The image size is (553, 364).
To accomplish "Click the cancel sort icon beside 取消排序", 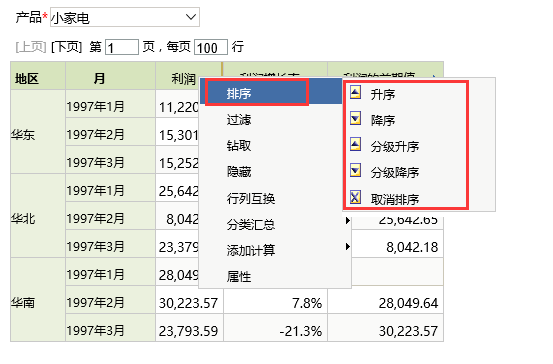I will tap(355, 197).
